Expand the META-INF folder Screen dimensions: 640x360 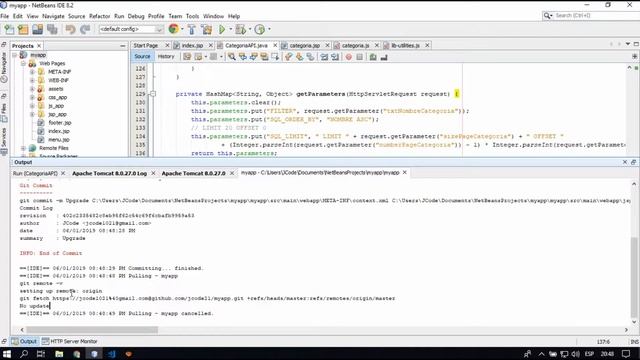pyautogui.click(x=32, y=72)
